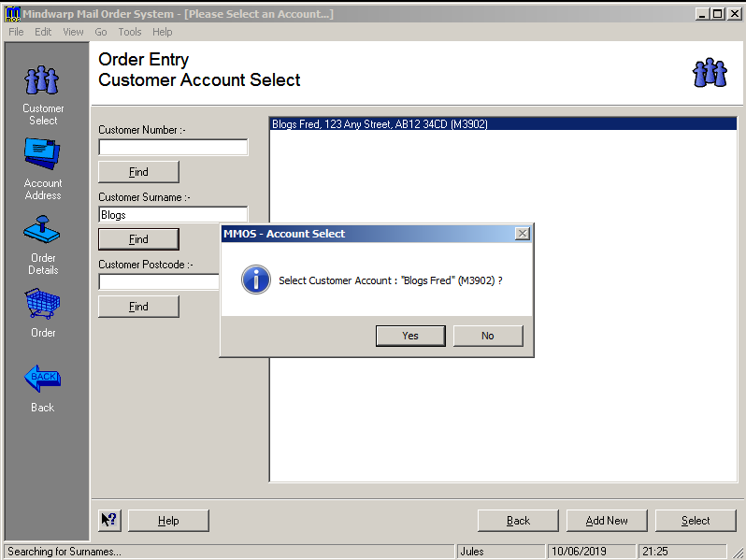Activate the What's This help cursor icon

coord(109,520)
